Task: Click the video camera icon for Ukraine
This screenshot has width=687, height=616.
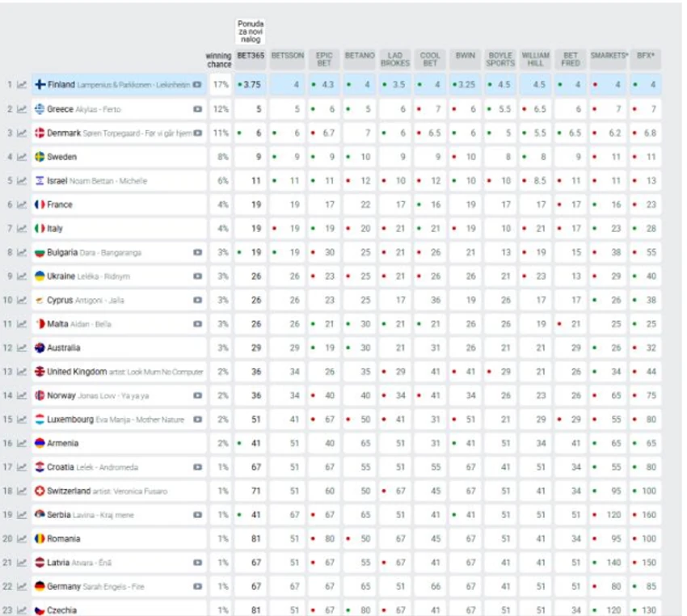Action: pos(197,276)
